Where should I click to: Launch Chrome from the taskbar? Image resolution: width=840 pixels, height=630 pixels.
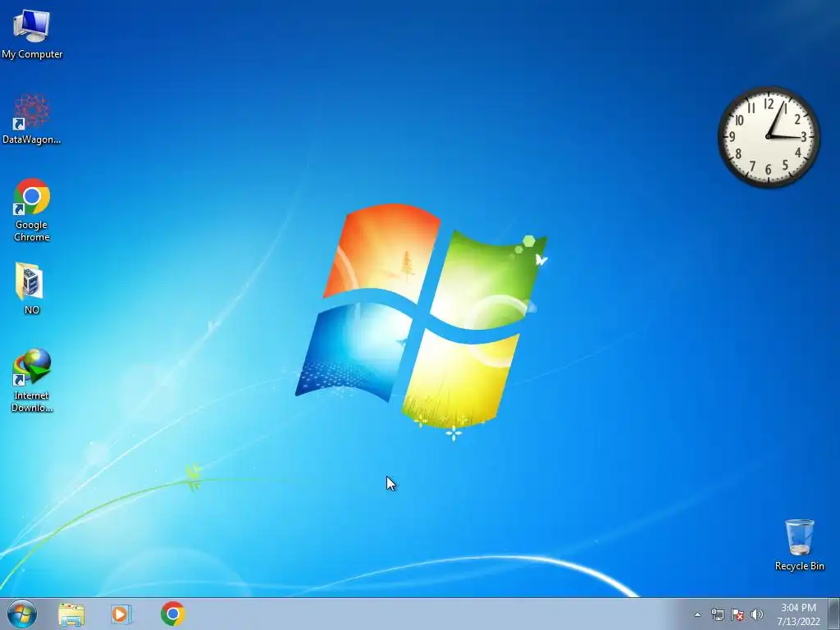click(172, 614)
